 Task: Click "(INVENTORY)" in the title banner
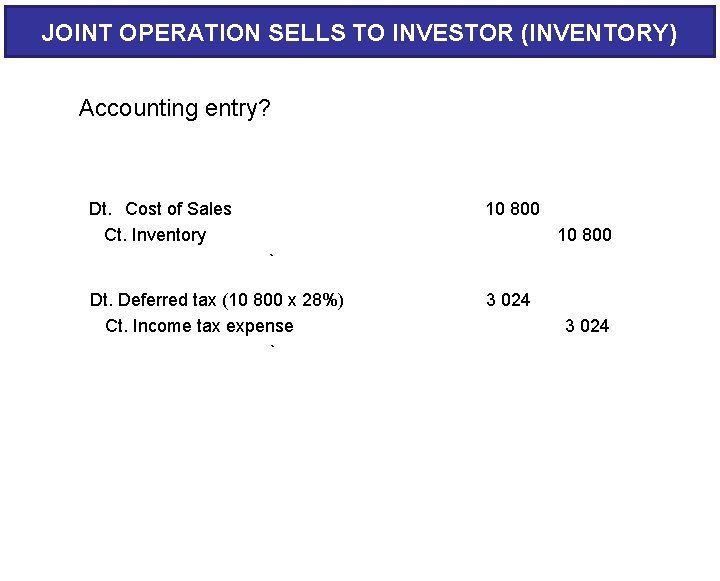pos(600,33)
